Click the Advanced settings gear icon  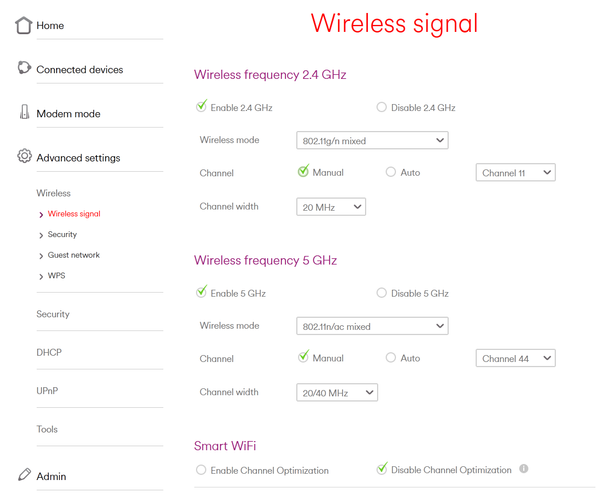click(24, 157)
